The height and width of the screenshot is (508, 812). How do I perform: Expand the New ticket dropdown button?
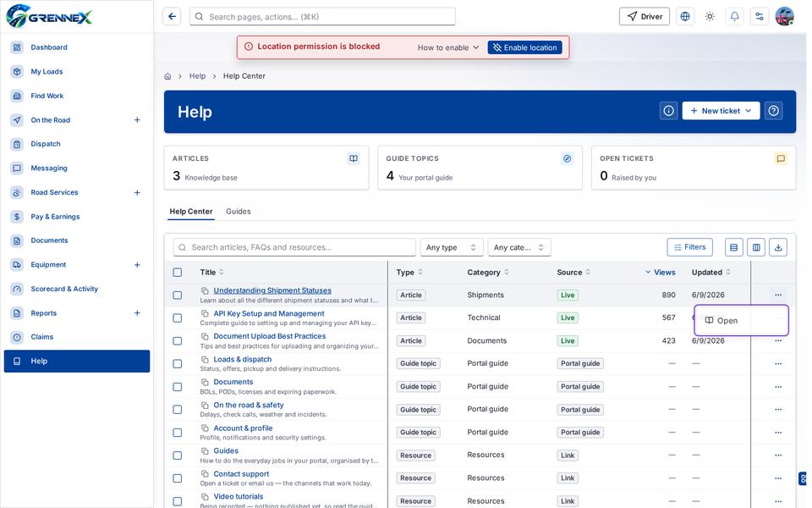coord(721,111)
